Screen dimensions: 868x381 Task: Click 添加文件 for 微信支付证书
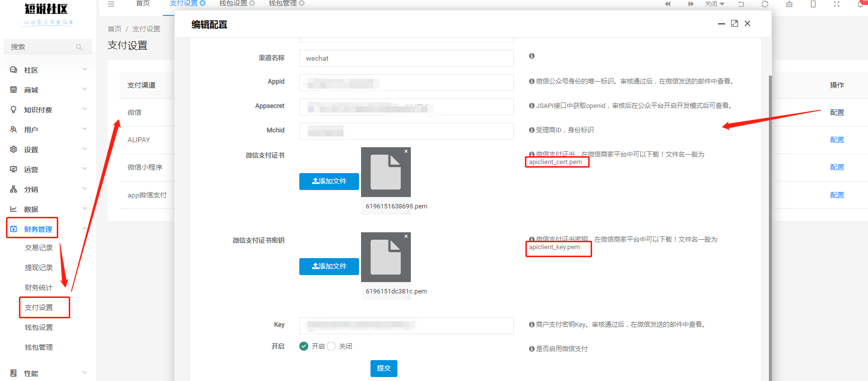pyautogui.click(x=329, y=182)
